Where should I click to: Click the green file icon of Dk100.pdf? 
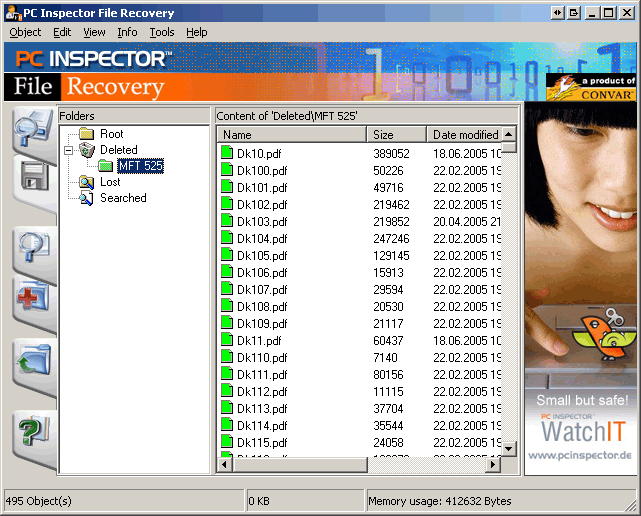(227, 169)
